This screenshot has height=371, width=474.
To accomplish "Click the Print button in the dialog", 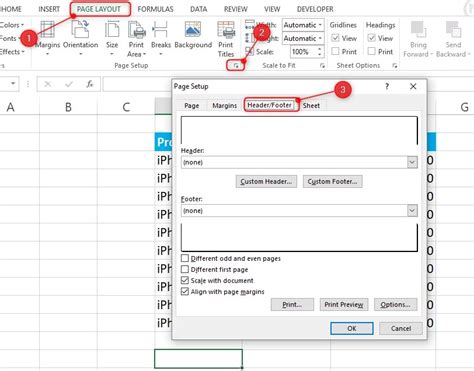I will click(x=292, y=305).
